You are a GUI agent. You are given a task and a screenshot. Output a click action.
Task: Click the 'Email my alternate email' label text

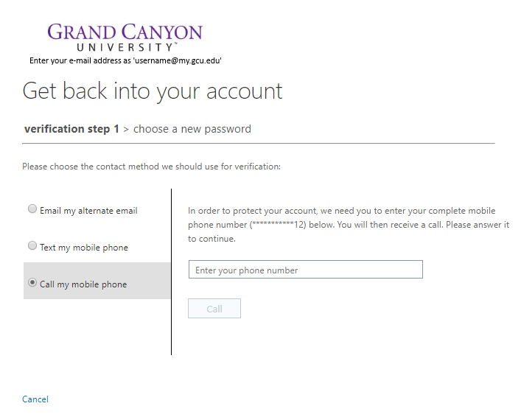pyautogui.click(x=88, y=211)
